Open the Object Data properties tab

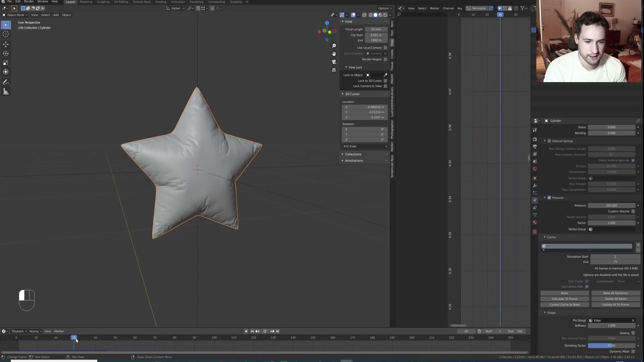coord(535,215)
